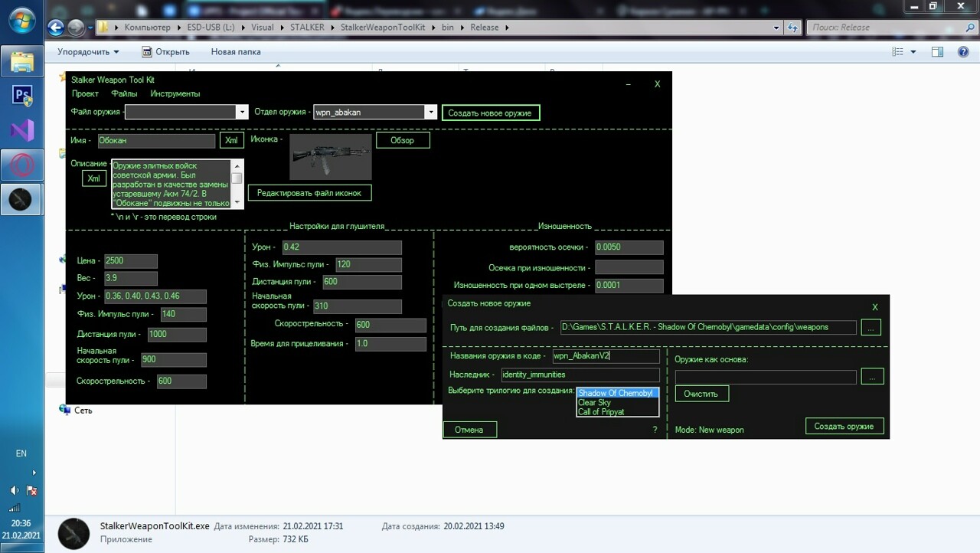980x553 pixels.
Task: Select the weapon icon preview image
Action: (x=330, y=157)
